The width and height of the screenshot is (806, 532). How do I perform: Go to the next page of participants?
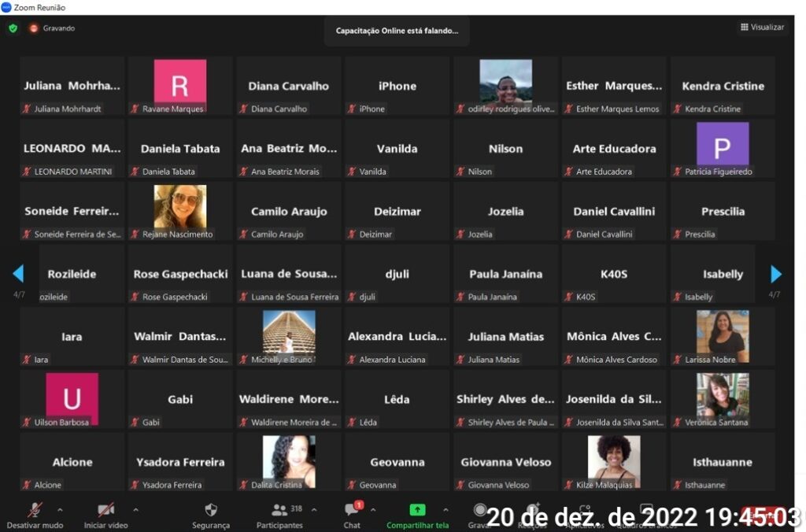776,274
